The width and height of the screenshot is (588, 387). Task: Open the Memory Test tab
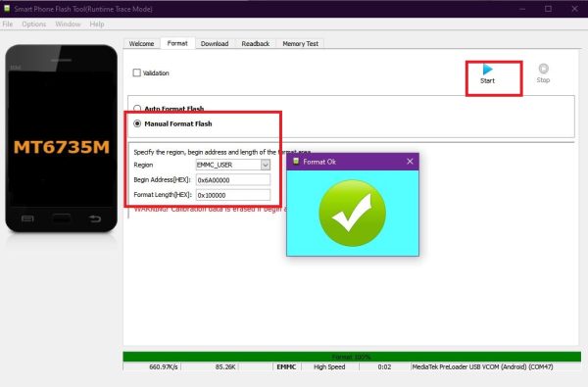301,43
